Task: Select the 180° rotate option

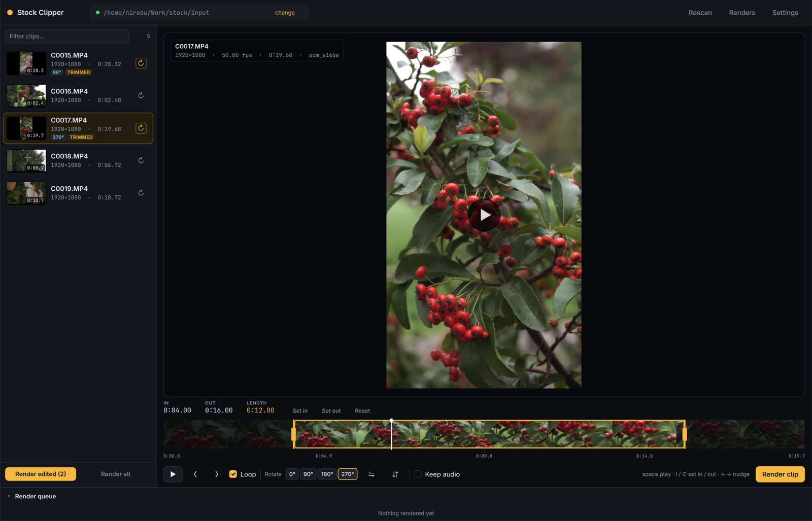Action: [x=327, y=474]
